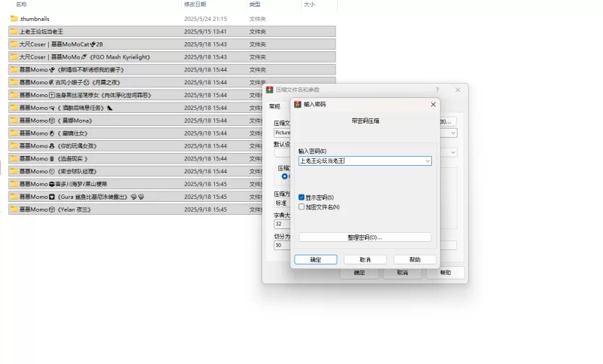The width and height of the screenshot is (603, 364).
Task: Select the 逃避现实 folder name
Action: (54, 158)
